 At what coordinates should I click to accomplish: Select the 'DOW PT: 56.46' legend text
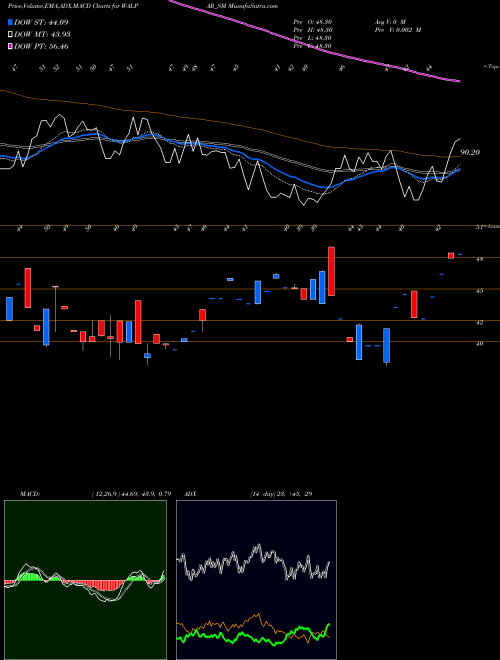point(41,46)
